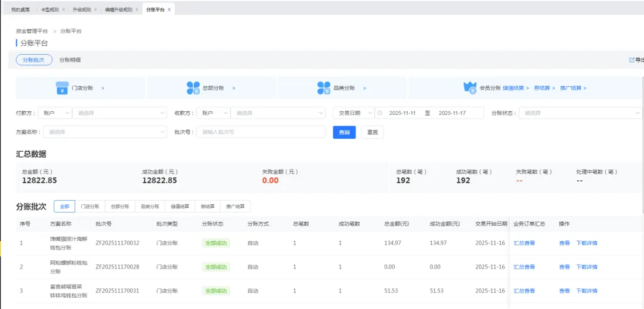Switch to the 升级规则 tab
644x309 pixels.
tap(82, 10)
